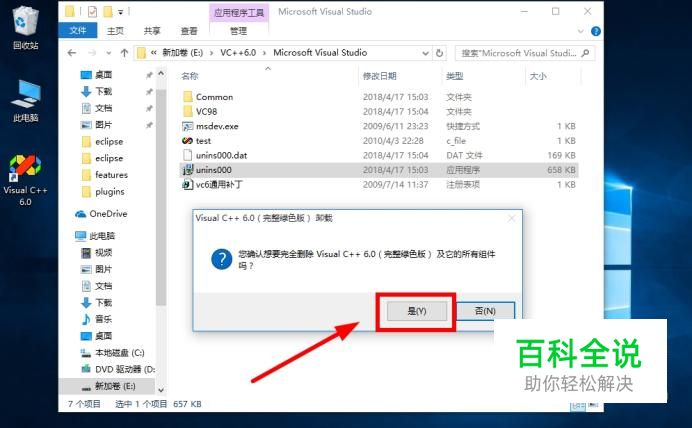Launch Visual C++ 6.0 desktop shortcut
692x428 pixels.
coord(25,180)
